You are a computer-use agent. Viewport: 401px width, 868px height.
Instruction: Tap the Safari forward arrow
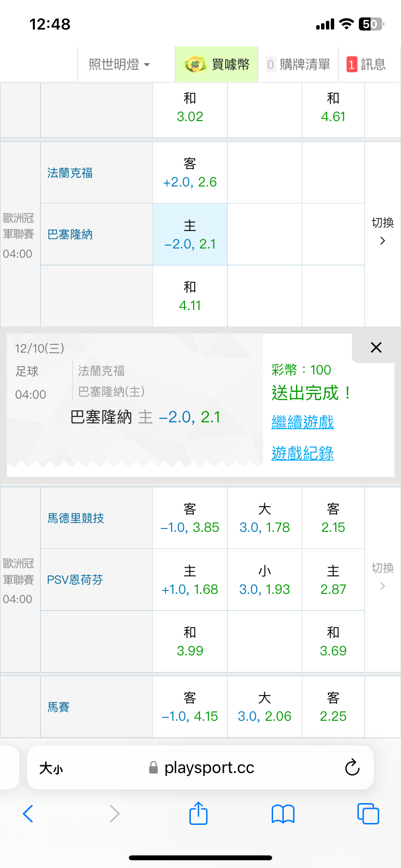click(114, 814)
